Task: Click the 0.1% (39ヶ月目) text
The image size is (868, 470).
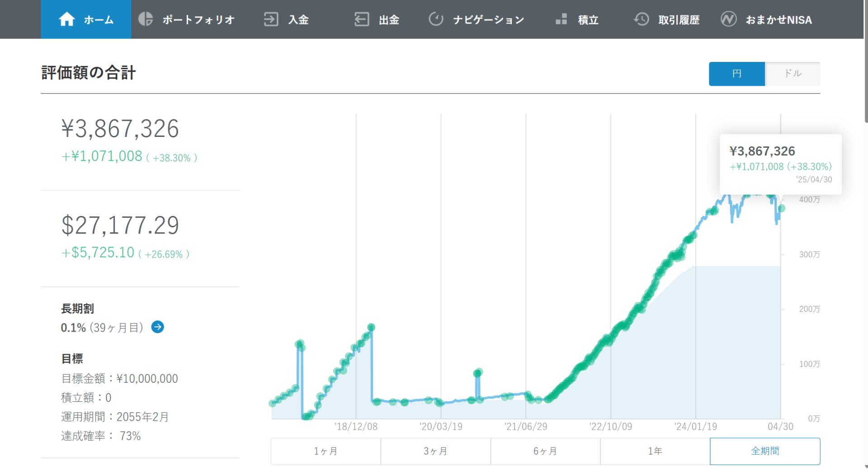Action: click(102, 328)
